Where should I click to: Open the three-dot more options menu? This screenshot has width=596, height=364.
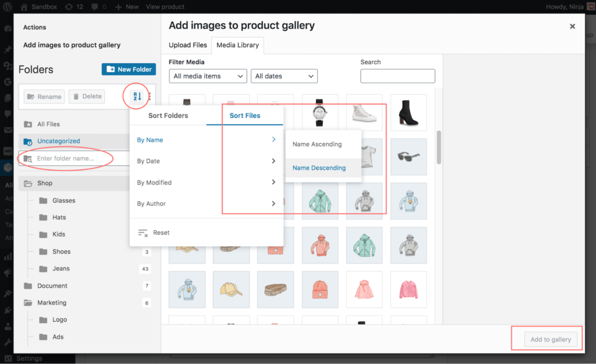pyautogui.click(x=150, y=97)
